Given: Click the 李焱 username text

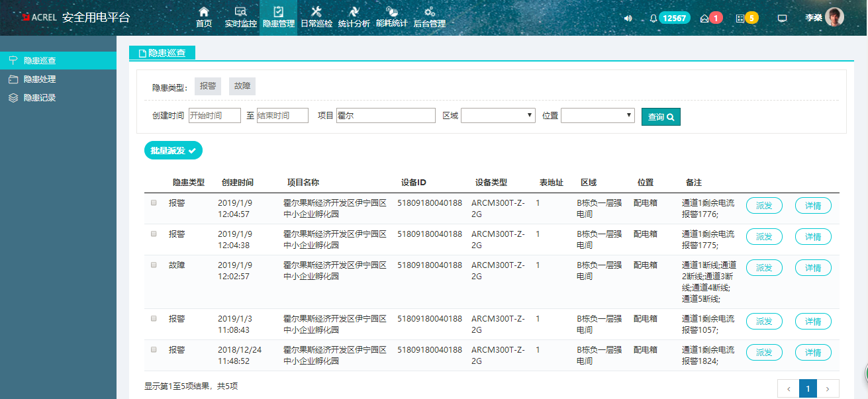Looking at the screenshot, I should 814,18.
